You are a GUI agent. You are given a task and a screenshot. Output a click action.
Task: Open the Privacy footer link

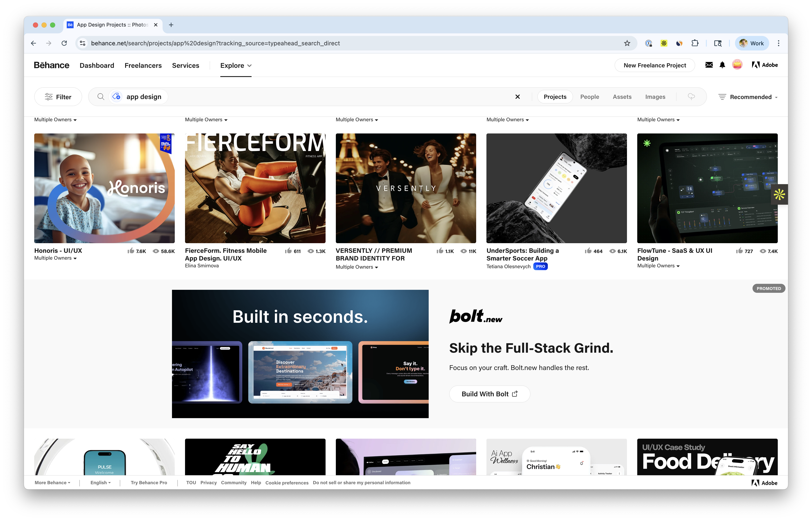coord(208,483)
